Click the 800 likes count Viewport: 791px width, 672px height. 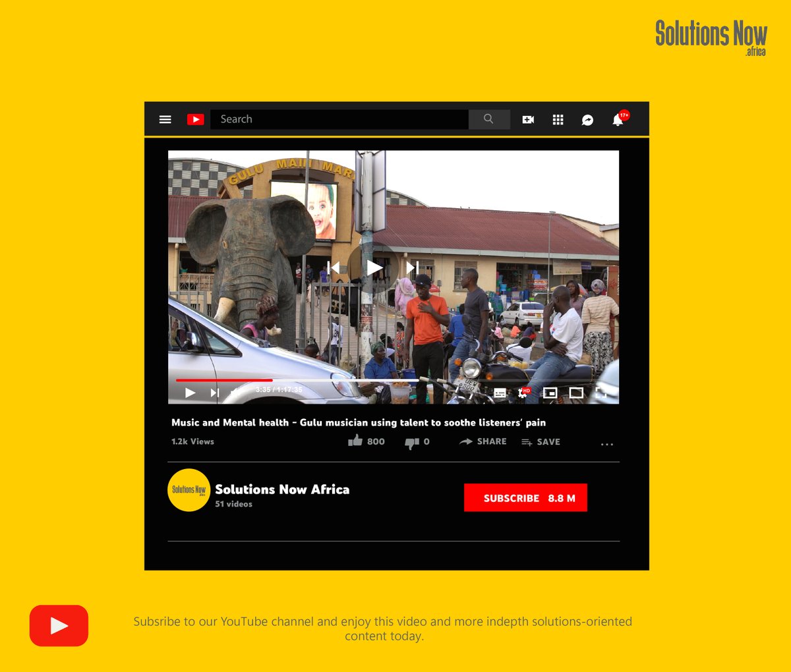pos(376,441)
